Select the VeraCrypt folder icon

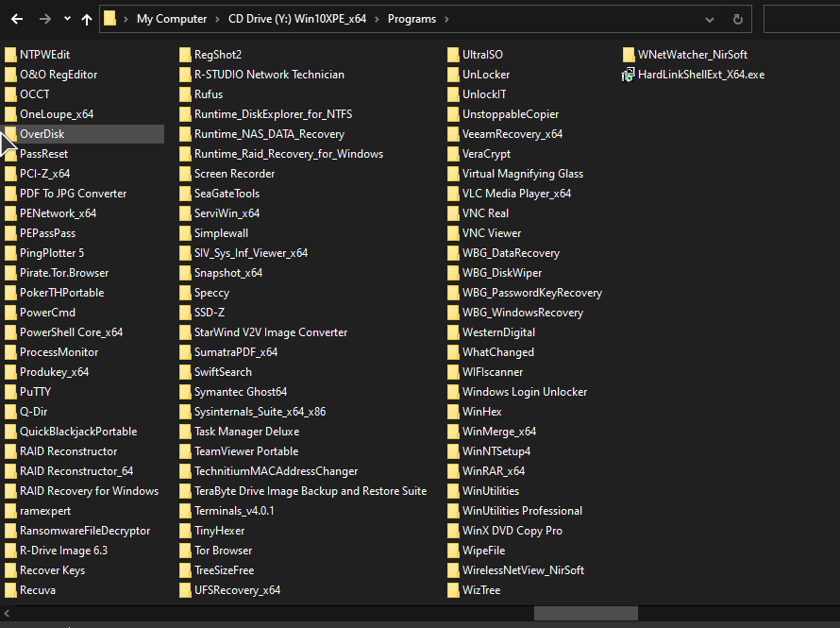(453, 154)
